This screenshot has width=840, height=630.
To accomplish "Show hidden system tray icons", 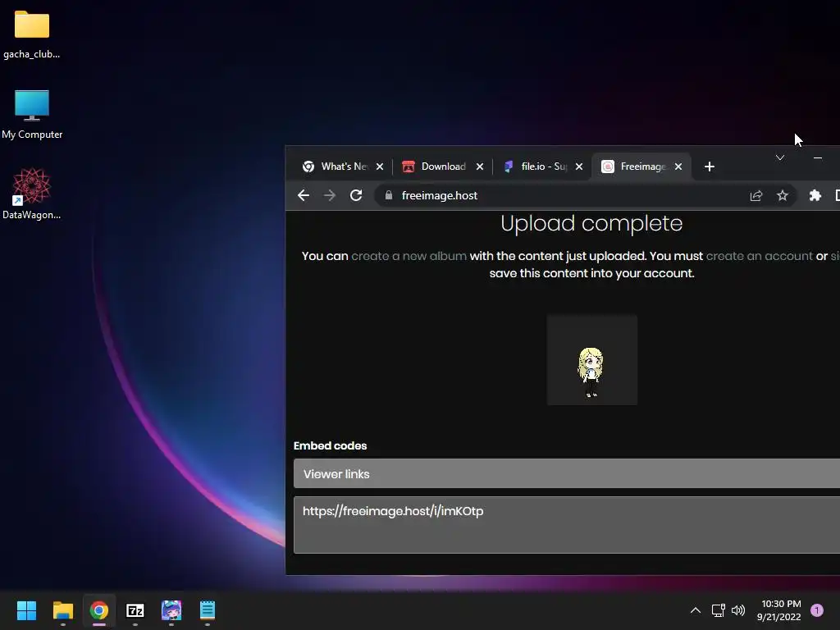I will click(x=696, y=610).
